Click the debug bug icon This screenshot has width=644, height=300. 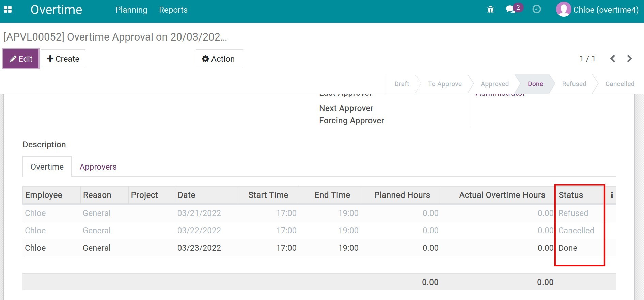(490, 10)
